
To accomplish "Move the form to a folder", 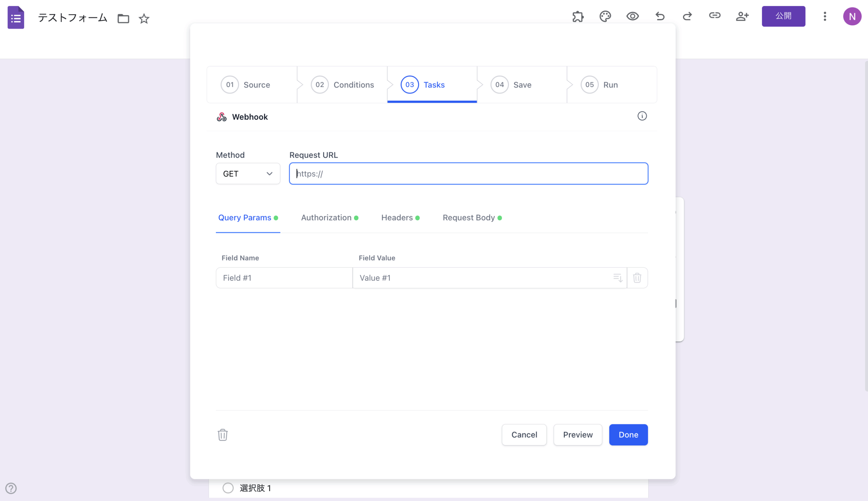I will point(123,19).
